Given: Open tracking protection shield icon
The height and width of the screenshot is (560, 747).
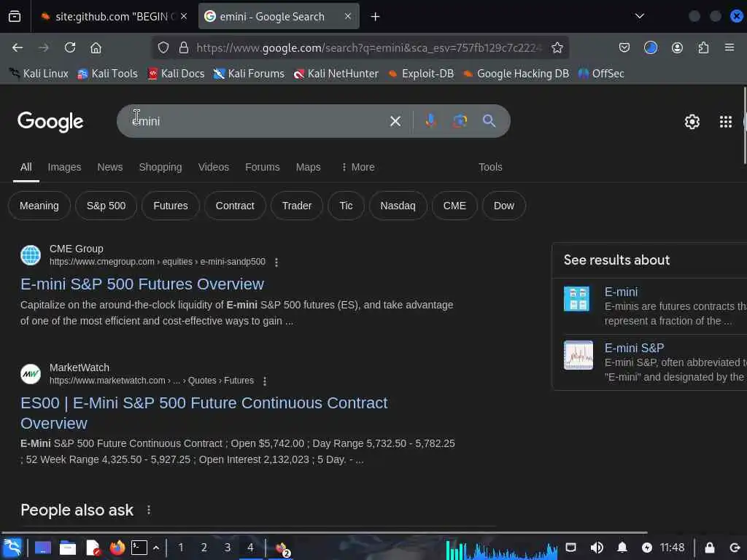Looking at the screenshot, I should [x=163, y=47].
